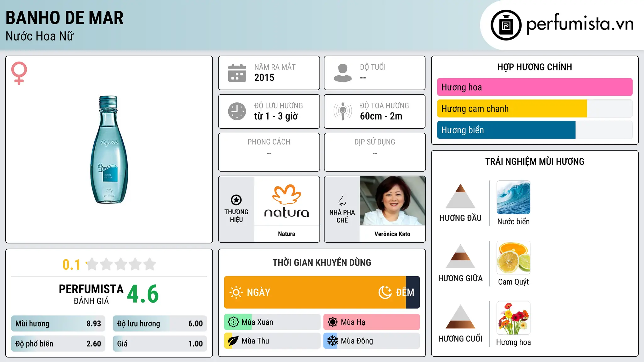Follow the Natura brand name link
644x362 pixels.
pyautogui.click(x=286, y=234)
